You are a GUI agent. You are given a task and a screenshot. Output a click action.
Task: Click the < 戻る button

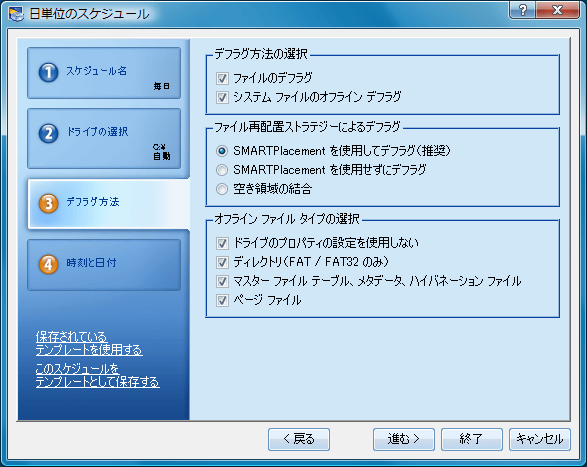click(299, 439)
